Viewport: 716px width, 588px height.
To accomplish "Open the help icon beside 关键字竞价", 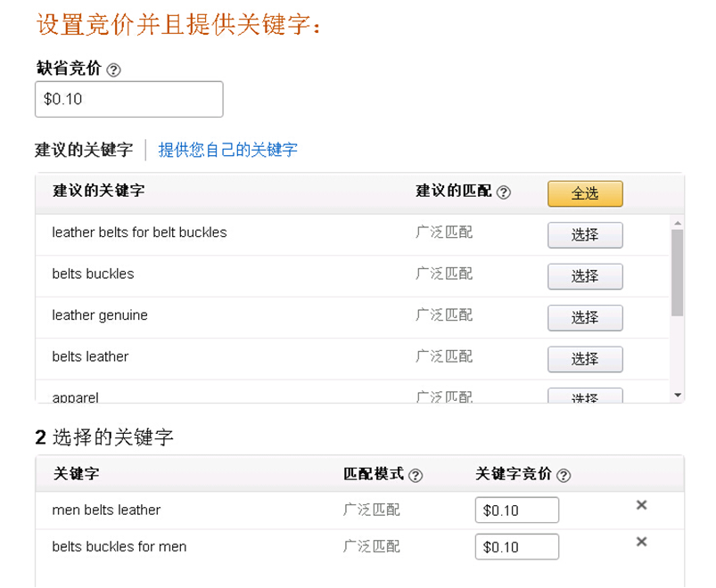I will coord(564,476).
